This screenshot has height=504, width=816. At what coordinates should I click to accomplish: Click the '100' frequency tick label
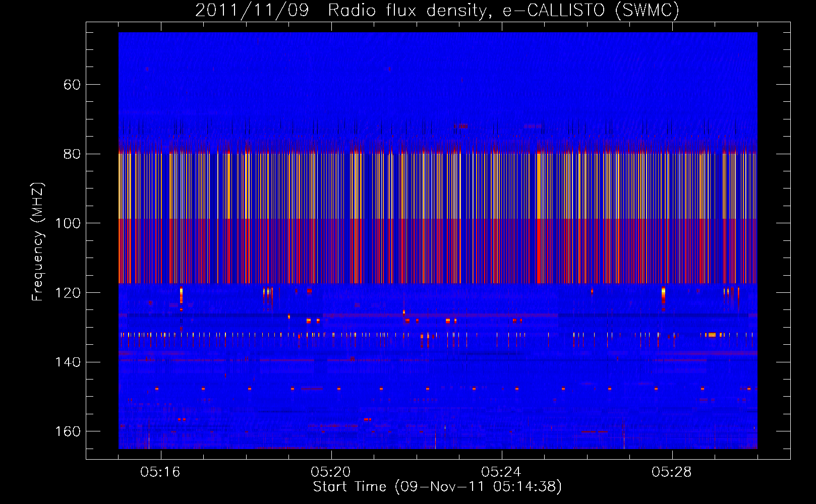(68, 223)
